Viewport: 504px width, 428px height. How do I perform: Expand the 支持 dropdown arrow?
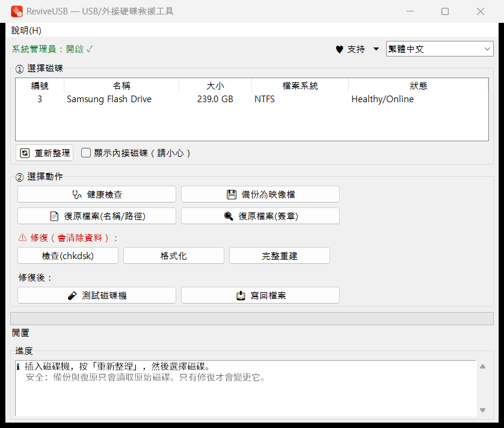(376, 49)
